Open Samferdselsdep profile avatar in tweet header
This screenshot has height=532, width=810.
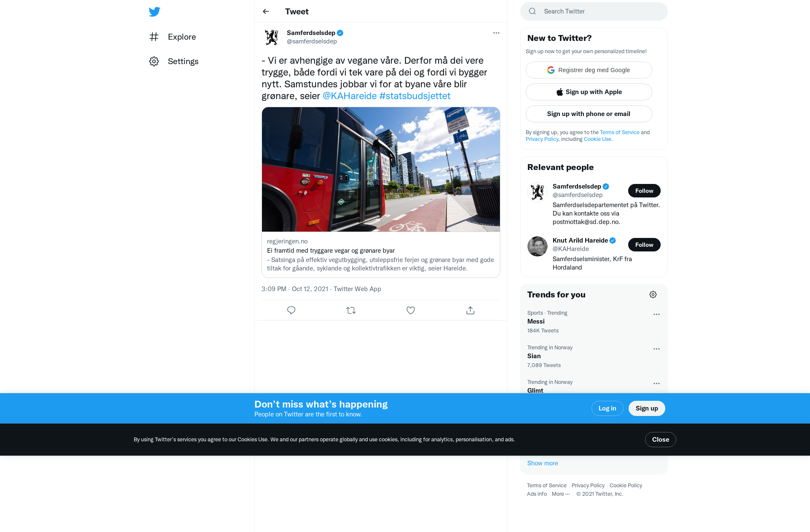click(272, 37)
